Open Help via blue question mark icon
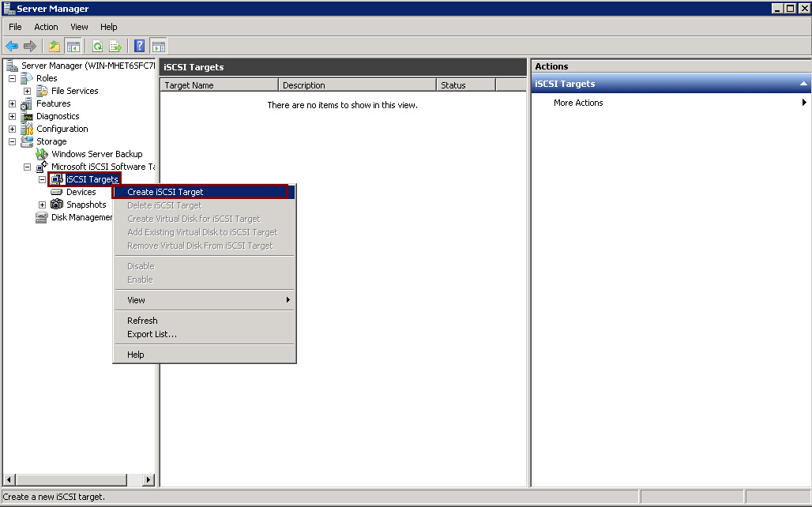The height and width of the screenshot is (507, 812). 140,46
